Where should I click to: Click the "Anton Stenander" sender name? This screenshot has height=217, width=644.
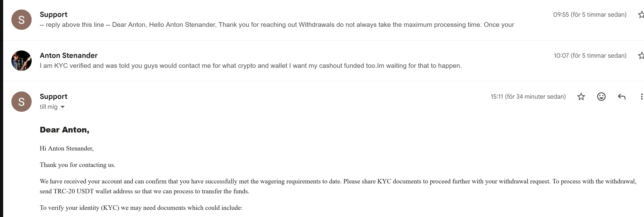[x=69, y=55]
